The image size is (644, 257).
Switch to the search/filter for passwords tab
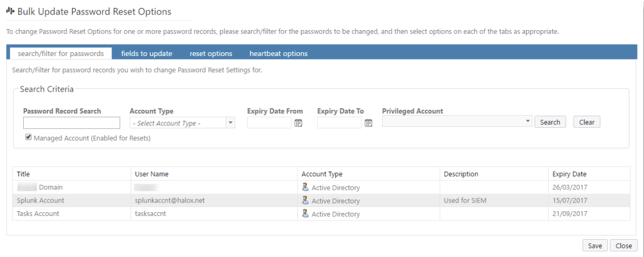(x=61, y=53)
